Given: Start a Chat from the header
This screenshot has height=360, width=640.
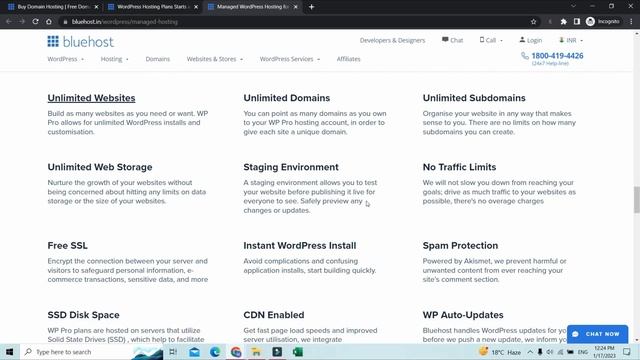Looking at the screenshot, I should click(x=452, y=40).
